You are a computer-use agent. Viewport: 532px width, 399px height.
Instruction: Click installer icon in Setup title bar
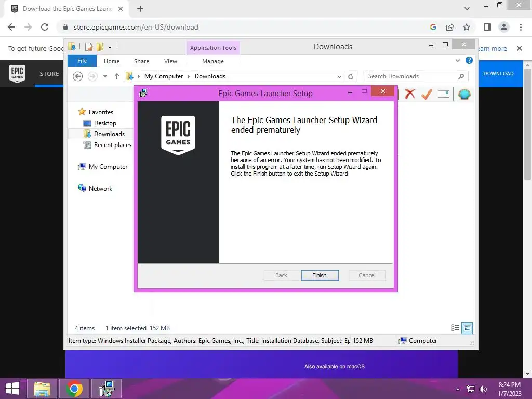(x=143, y=93)
